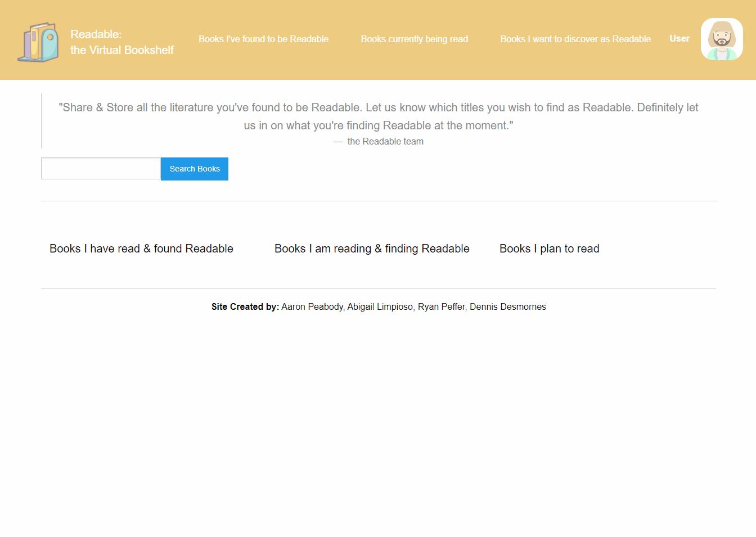Click the Site Created by label
The image size is (756, 537).
point(245,306)
